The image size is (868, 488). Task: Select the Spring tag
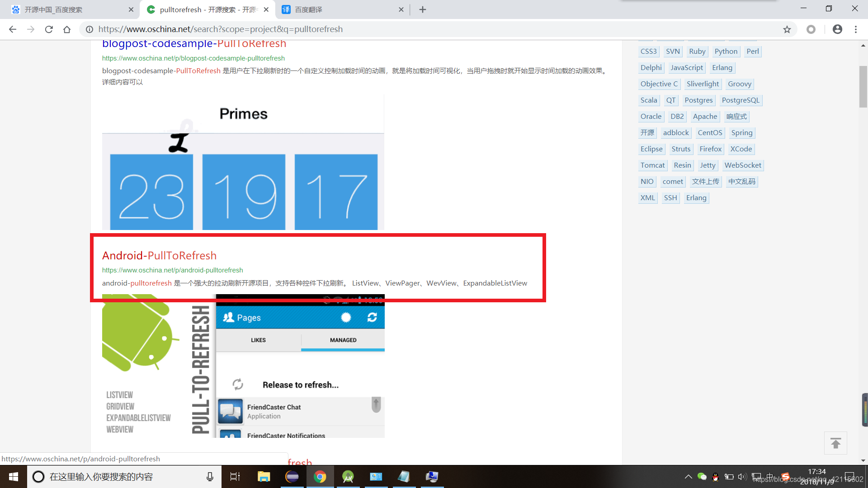tap(742, 133)
